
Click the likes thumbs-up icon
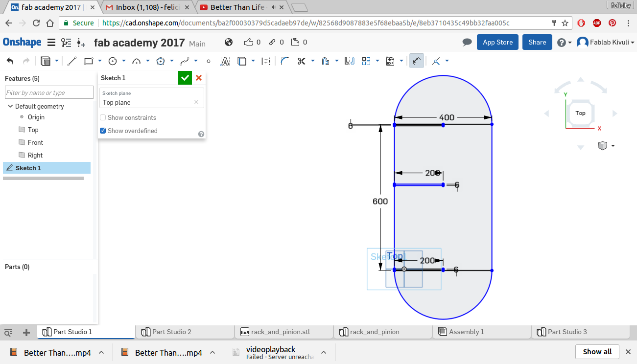249,42
